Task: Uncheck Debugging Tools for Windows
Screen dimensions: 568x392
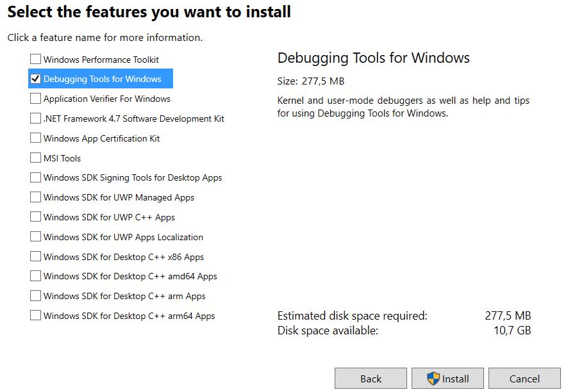Action: pos(35,79)
